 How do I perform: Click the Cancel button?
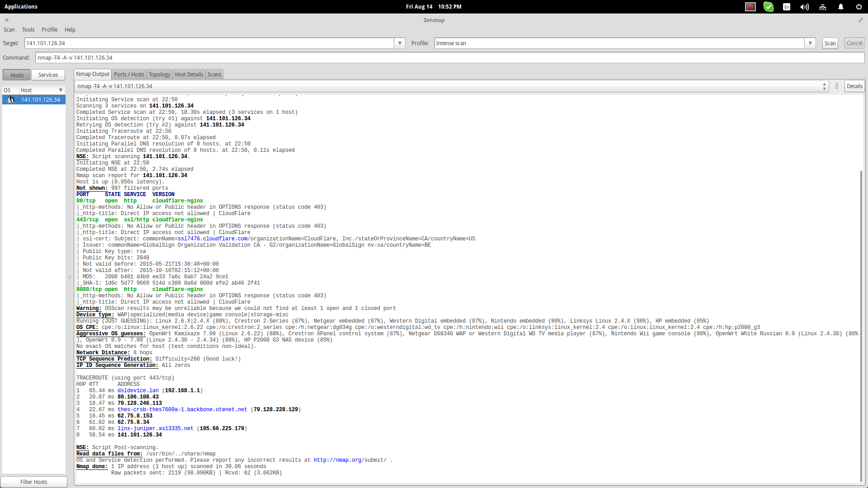(x=854, y=43)
